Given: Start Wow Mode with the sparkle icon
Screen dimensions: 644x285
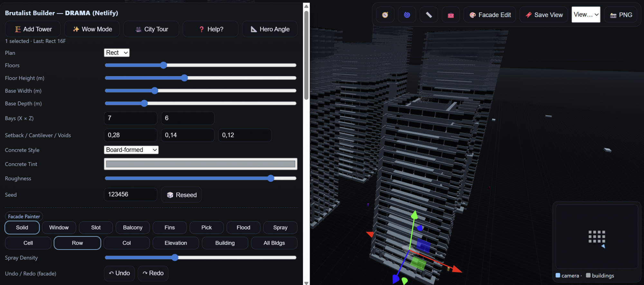Looking at the screenshot, I should pyautogui.click(x=92, y=29).
